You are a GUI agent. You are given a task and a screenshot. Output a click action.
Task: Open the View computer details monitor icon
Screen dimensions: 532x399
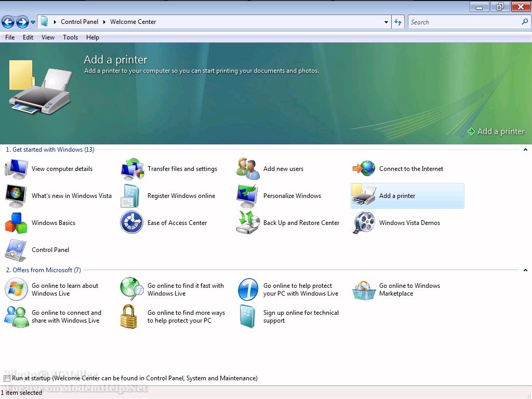click(16, 169)
